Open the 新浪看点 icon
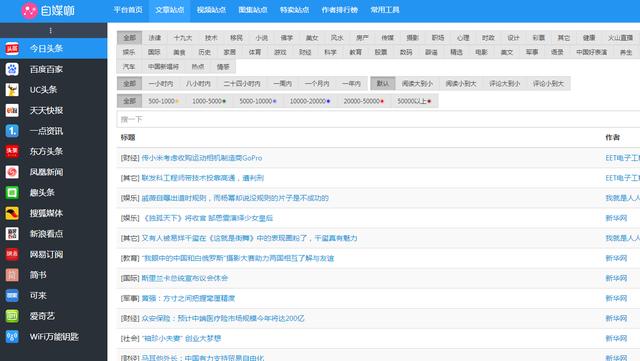640x361 pixels. click(12, 234)
